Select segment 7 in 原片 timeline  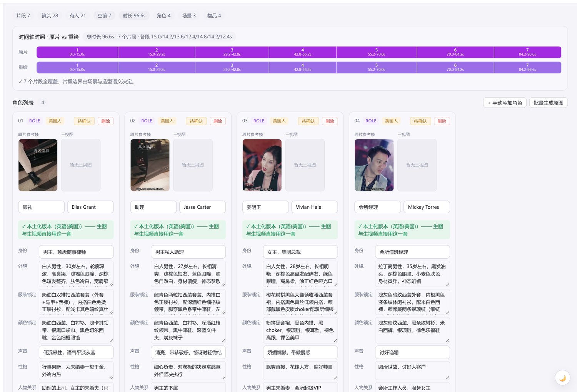[527, 52]
